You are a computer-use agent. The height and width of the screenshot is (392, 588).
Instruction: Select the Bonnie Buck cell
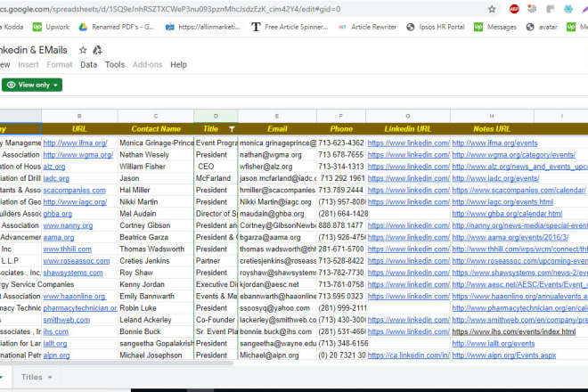(156, 331)
